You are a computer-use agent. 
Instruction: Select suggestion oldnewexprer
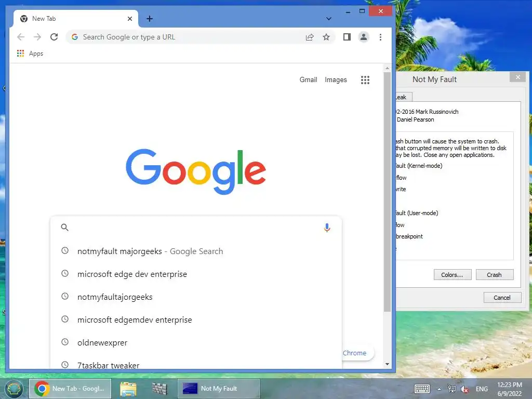(x=196, y=342)
